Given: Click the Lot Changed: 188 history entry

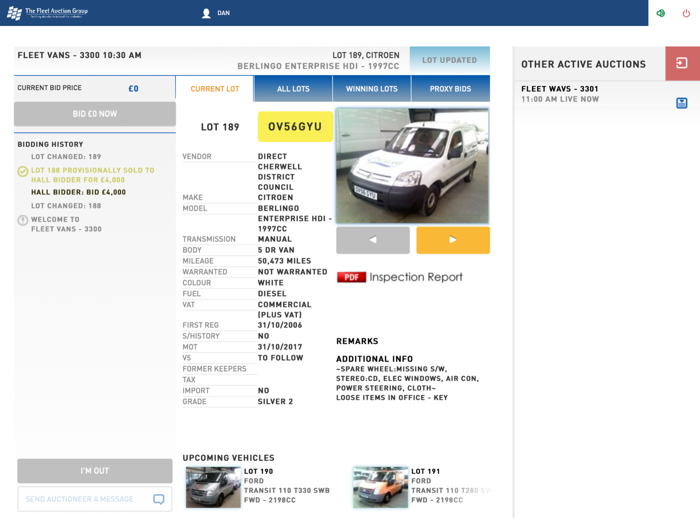Looking at the screenshot, I should 66,206.
